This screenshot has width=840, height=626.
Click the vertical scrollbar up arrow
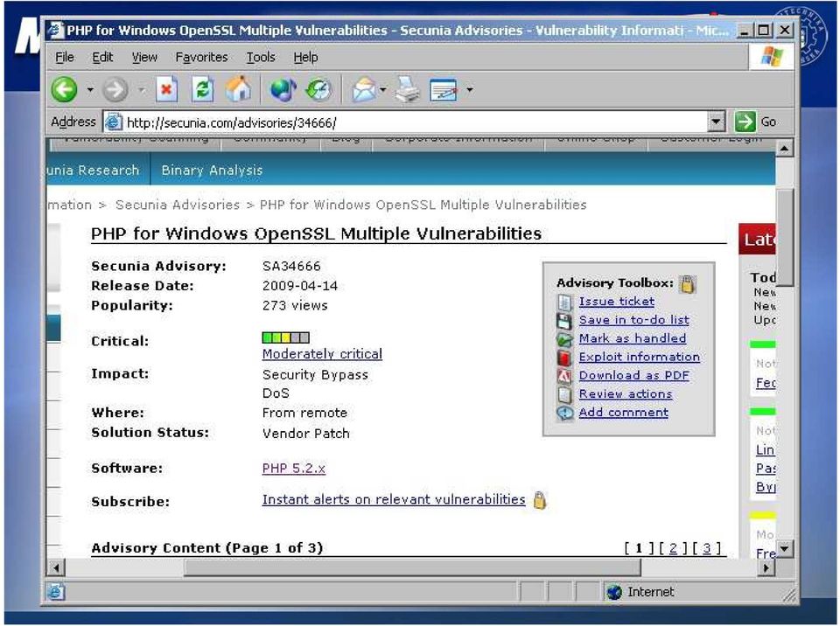pyautogui.click(x=784, y=149)
